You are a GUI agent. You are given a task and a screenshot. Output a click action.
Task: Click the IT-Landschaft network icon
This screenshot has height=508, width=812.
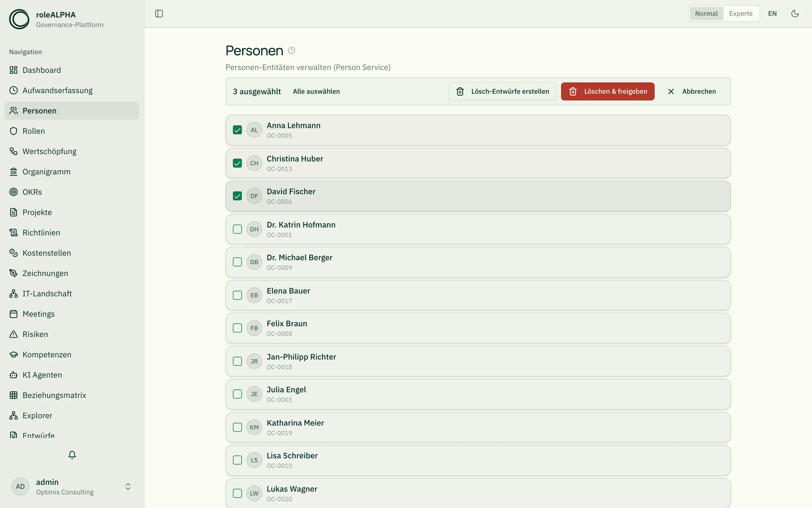point(14,294)
